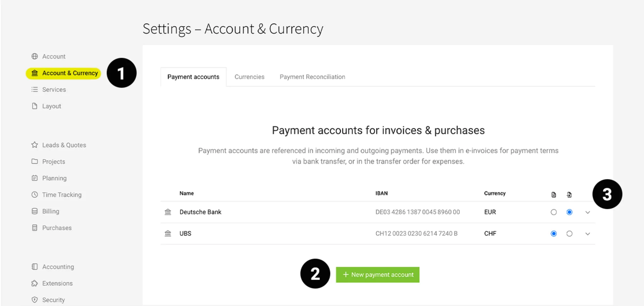Expand the Deutsche Bank account details
Viewport: 644px width, 306px height.
point(588,212)
